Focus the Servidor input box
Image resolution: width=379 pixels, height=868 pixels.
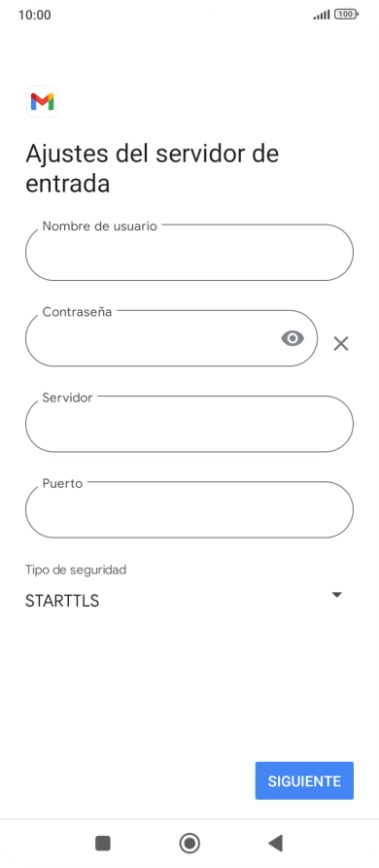click(x=189, y=424)
